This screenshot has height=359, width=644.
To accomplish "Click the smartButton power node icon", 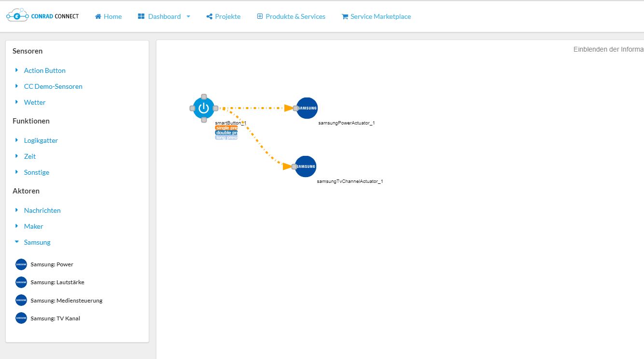I will click(x=204, y=108).
